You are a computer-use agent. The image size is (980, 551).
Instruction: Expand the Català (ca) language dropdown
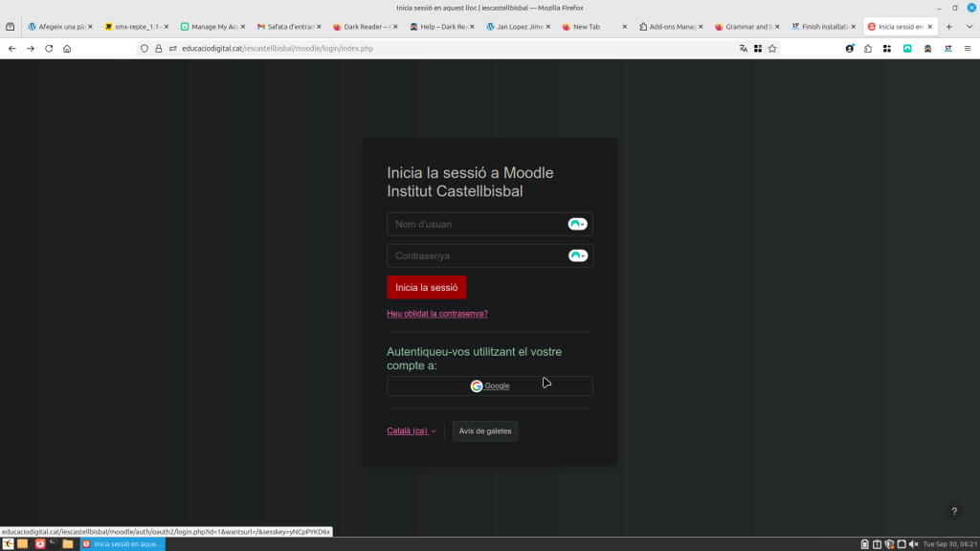411,431
